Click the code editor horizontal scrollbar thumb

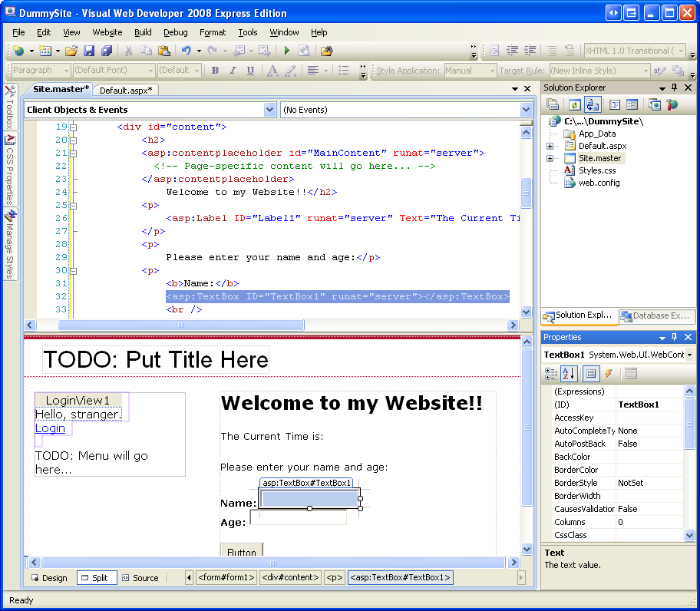[181, 325]
